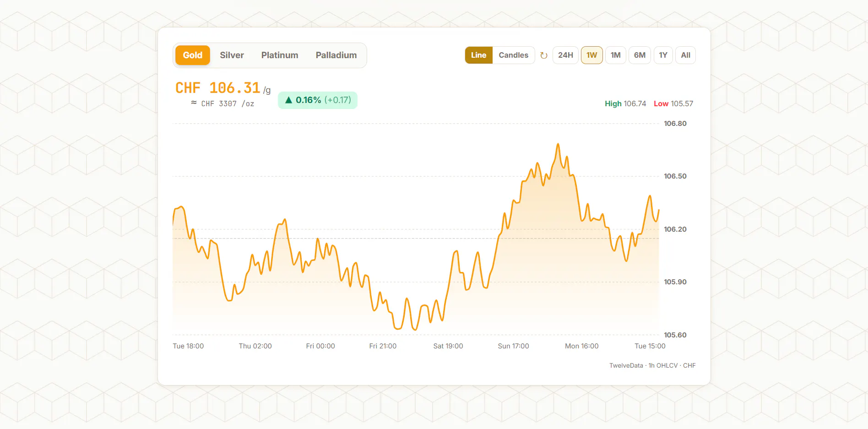The height and width of the screenshot is (429, 868).
Task: Set time range to 24H
Action: [565, 55]
